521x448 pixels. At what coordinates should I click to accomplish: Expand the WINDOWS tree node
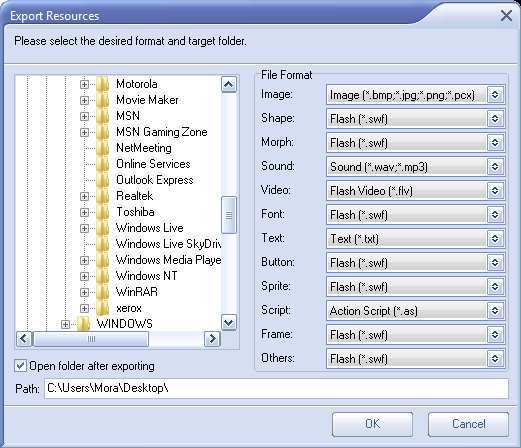tap(65, 324)
